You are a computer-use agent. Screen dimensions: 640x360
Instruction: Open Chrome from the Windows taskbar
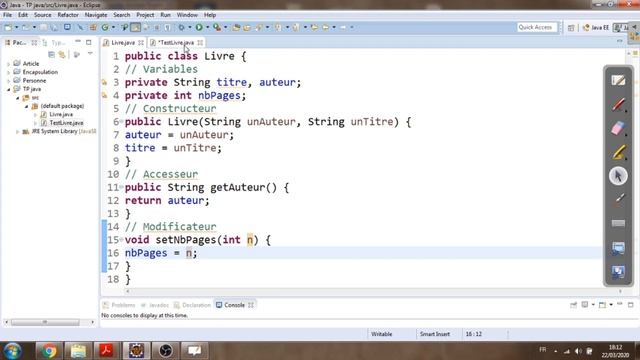click(x=49, y=351)
